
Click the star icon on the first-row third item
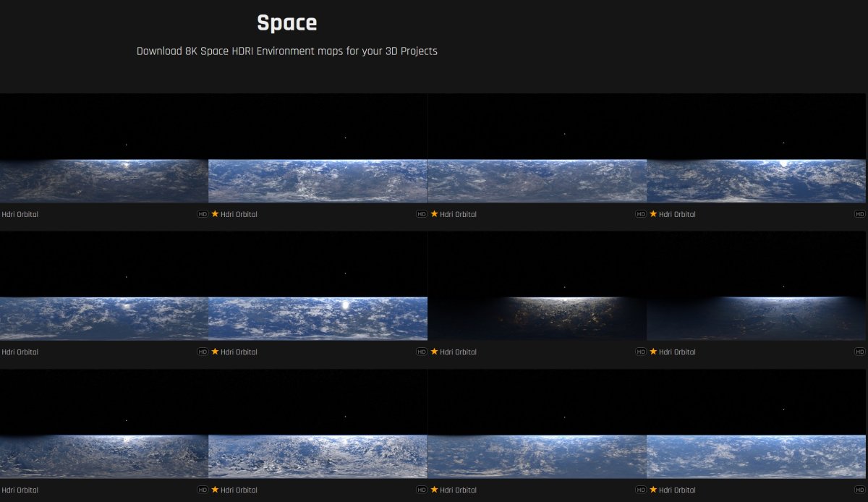point(434,214)
